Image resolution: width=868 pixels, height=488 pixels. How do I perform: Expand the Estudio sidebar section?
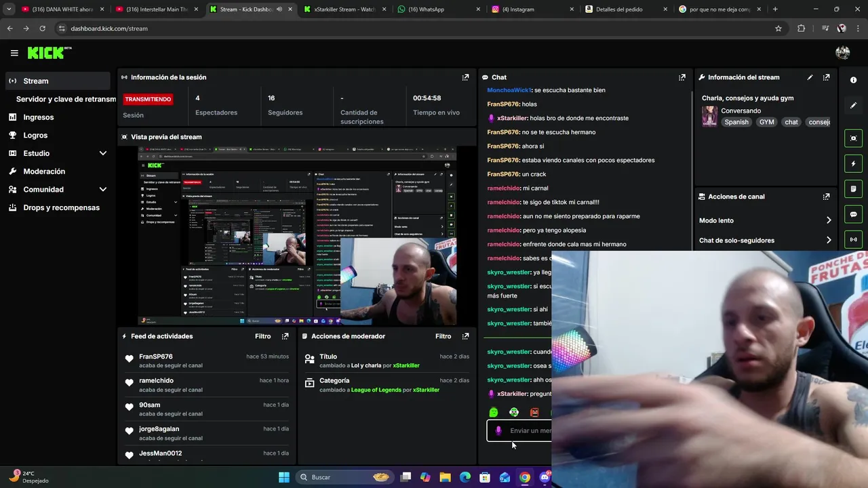[x=103, y=153]
